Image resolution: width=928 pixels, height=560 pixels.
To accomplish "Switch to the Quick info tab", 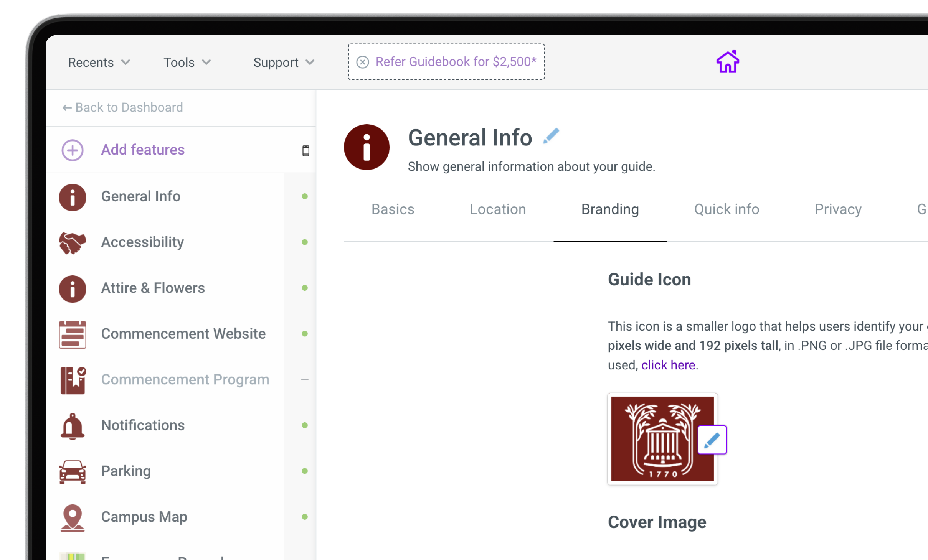I will tap(726, 209).
